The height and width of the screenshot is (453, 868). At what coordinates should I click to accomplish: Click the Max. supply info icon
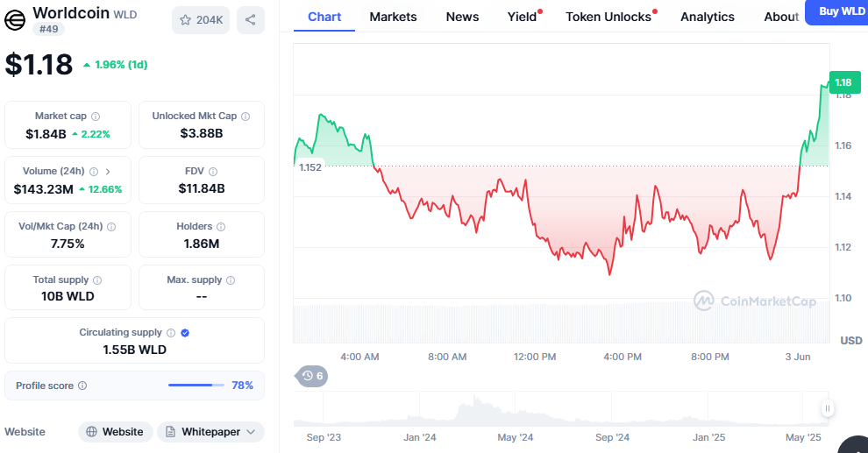[231, 280]
